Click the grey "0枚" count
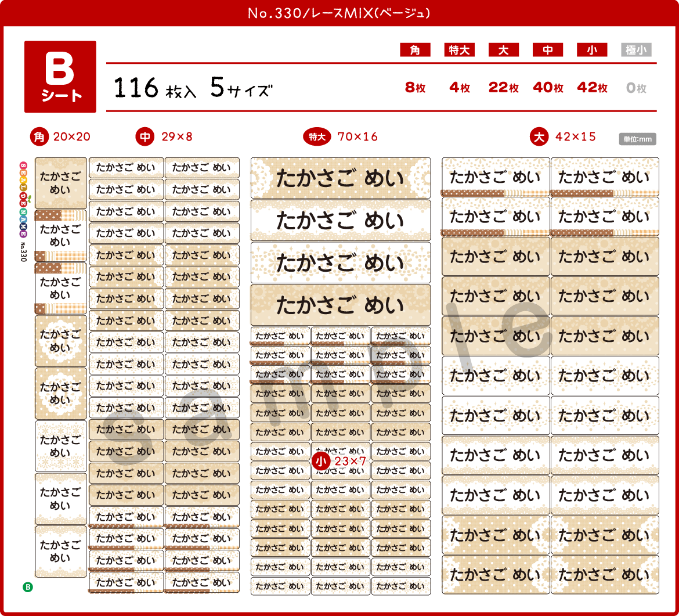The image size is (679, 616). 636,88
